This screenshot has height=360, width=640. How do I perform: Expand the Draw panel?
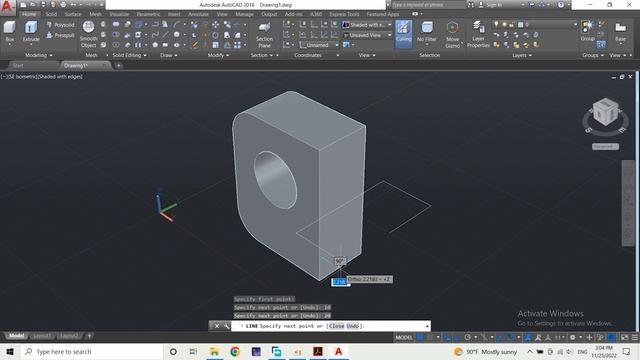(169, 55)
